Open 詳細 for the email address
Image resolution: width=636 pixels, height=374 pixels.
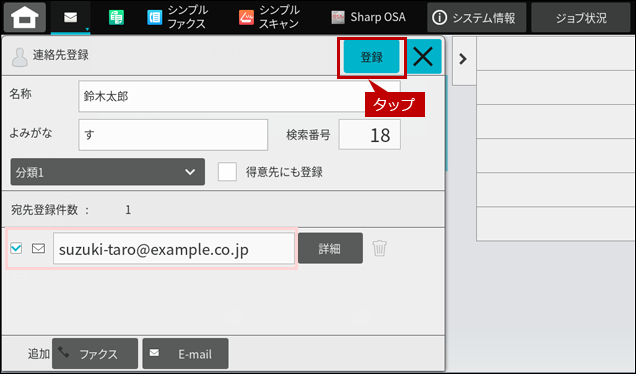coord(330,248)
